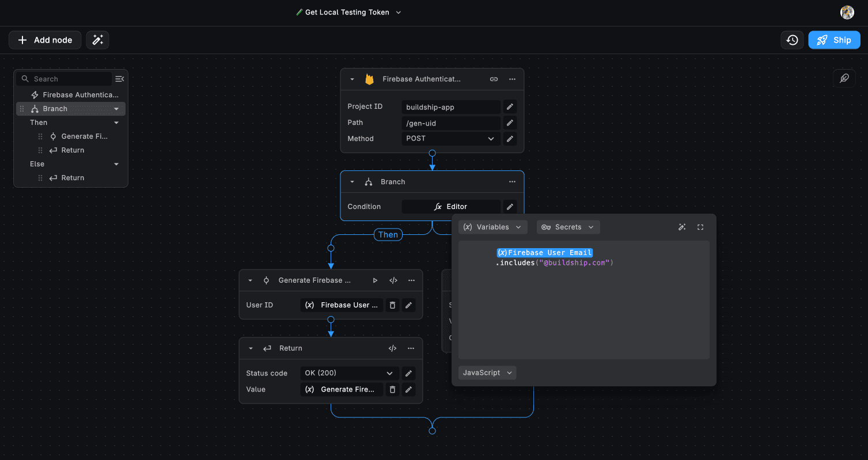Click the AI sparkle icon in the expression editor
The height and width of the screenshot is (460, 868).
682,227
